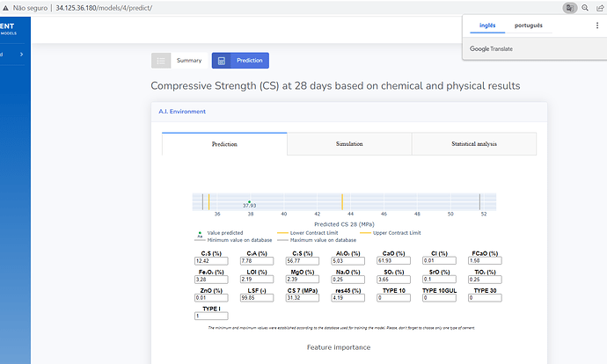This screenshot has width=607, height=364.
Task: Select português in the translate popup
Action: point(528,25)
